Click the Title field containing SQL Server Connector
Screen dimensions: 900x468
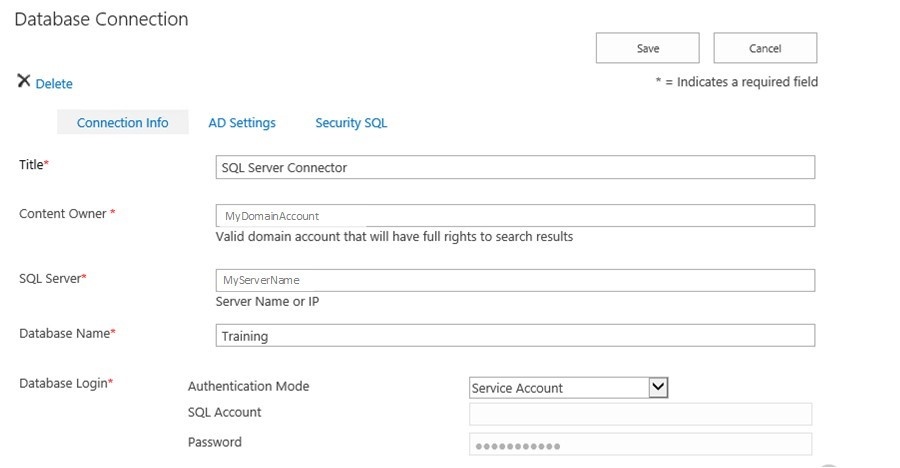[515, 168]
